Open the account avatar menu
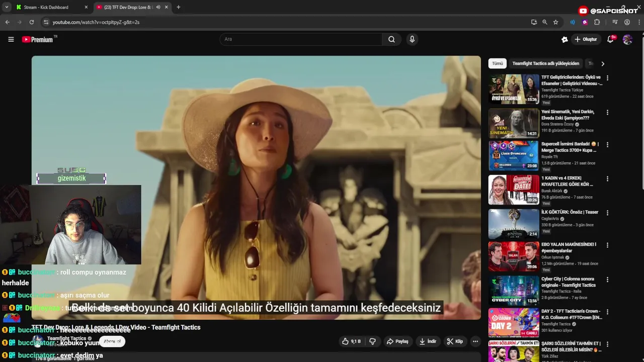Screen dimensions: 644x362 (x=627, y=39)
